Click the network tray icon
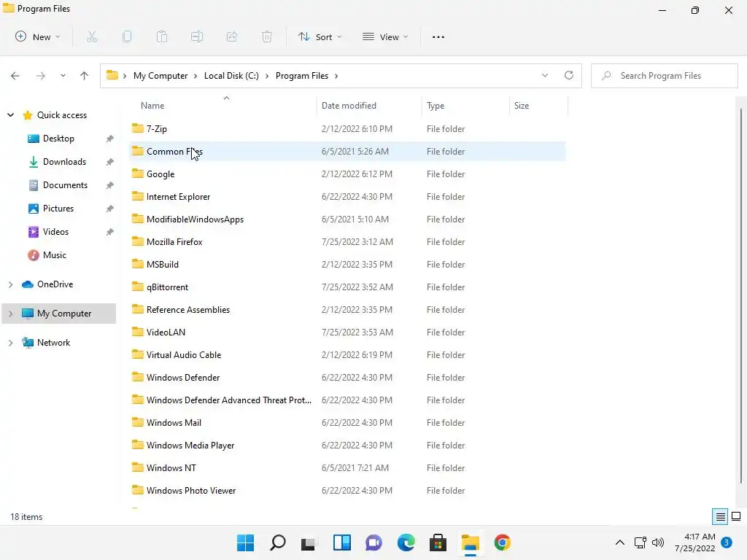The height and width of the screenshot is (560, 747). tap(640, 542)
